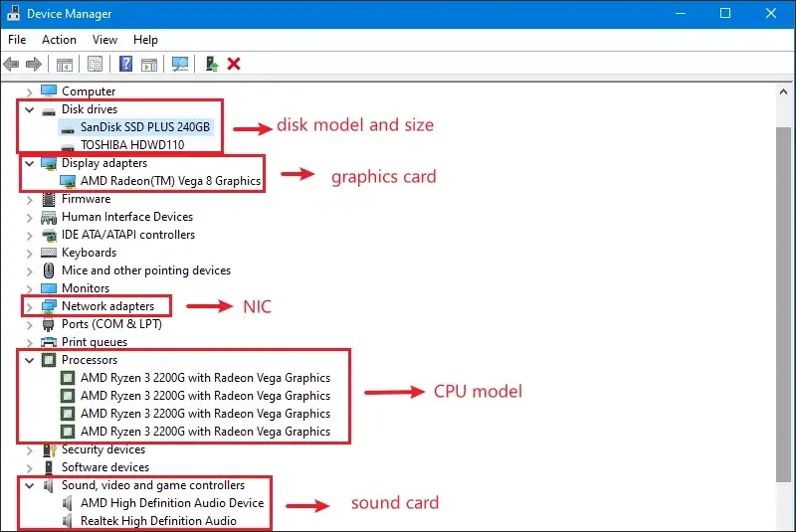Screen dimensions: 796x532
Task: Select the Monitors label
Action: (86, 288)
